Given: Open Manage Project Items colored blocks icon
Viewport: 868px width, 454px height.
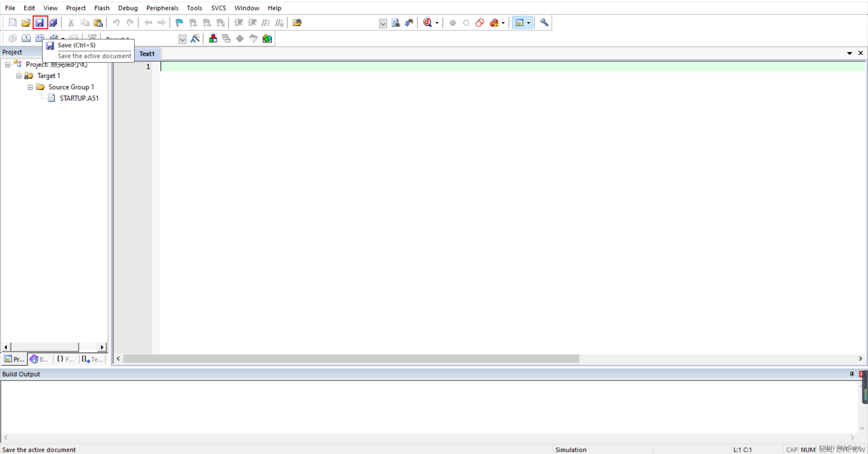Looking at the screenshot, I should (213, 38).
